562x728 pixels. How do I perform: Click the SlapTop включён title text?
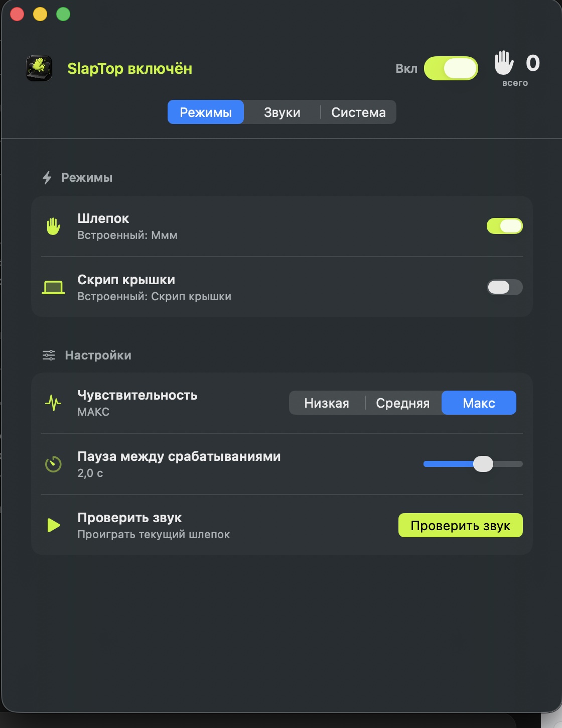click(x=130, y=68)
